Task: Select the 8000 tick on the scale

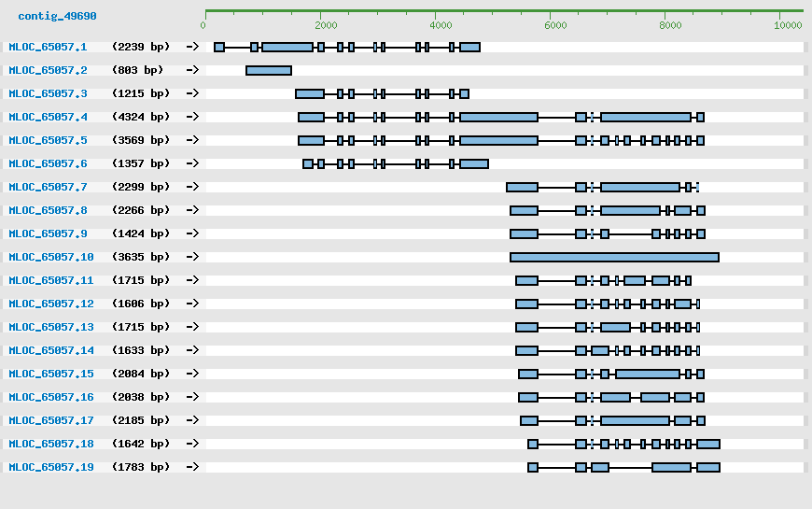Action: coord(670,24)
